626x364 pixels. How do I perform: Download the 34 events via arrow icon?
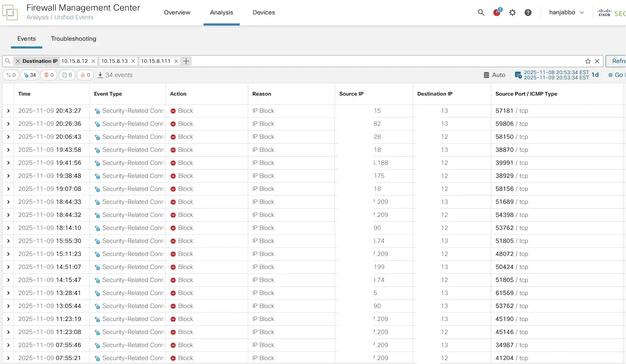pyautogui.click(x=100, y=75)
